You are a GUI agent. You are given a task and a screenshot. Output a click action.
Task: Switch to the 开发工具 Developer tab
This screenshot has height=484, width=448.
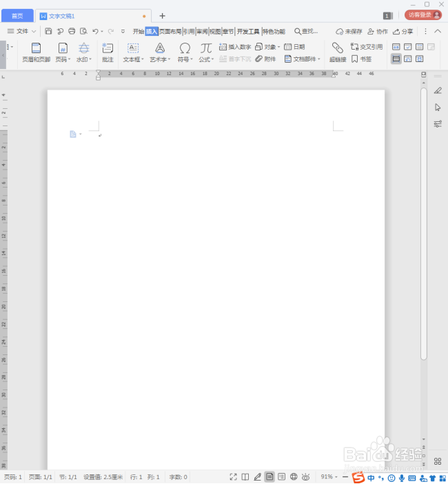pos(248,32)
